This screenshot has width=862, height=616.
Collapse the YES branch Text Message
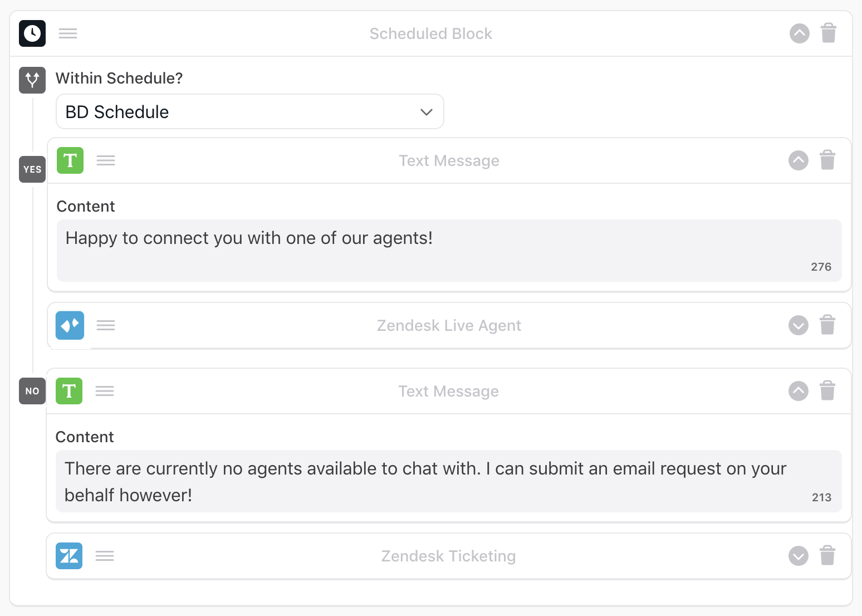coord(799,160)
